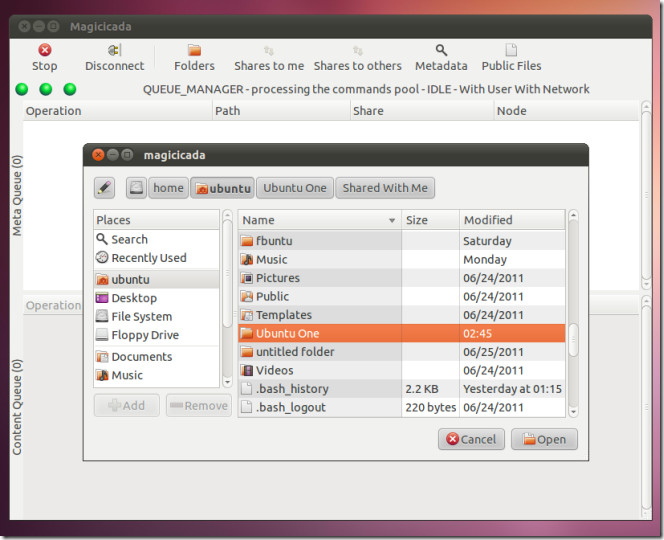Click Places list scroll down arrow
This screenshot has height=540, width=664.
tap(227, 382)
